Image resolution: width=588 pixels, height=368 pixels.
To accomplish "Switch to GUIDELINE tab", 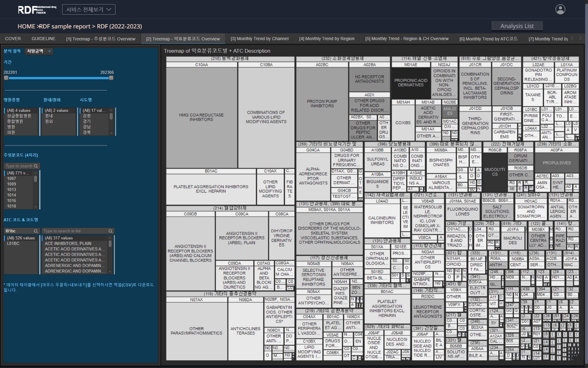I will click(44, 39).
